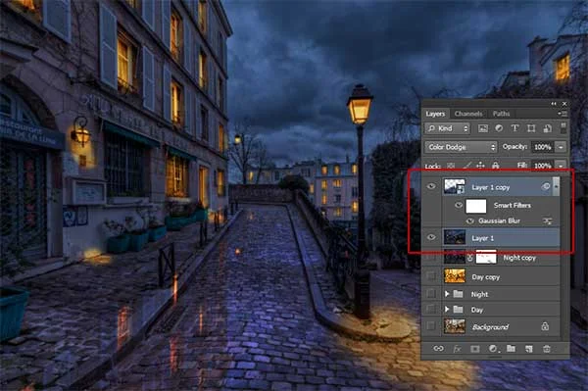The width and height of the screenshot is (588, 391).
Task: Filter layers by adjustment layer icon
Action: click(499, 128)
